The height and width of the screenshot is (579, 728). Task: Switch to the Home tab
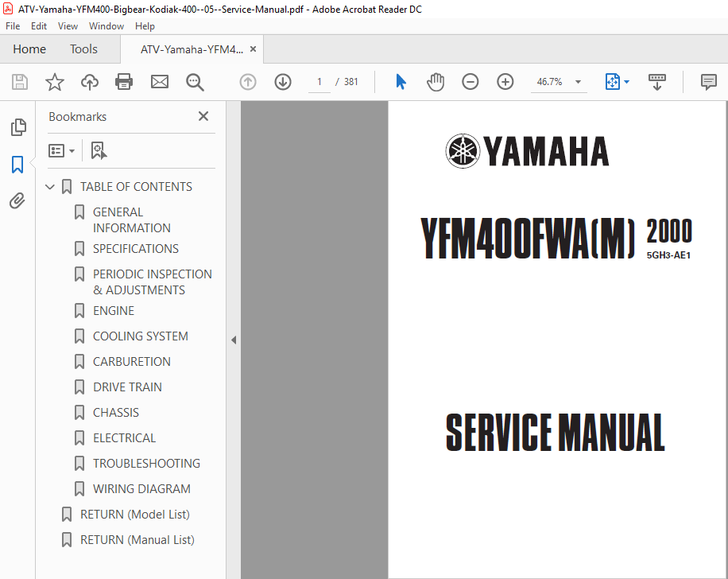coord(29,49)
